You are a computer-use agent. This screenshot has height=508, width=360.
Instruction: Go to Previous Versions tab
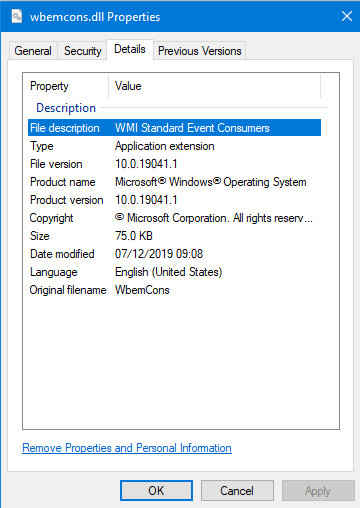(x=200, y=51)
